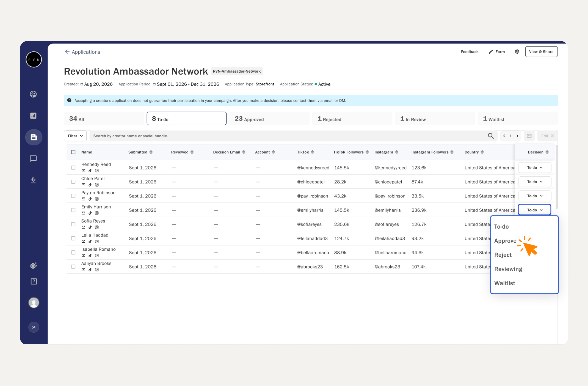
Task: Select Aaliyah Brooks's row checkbox
Action: click(73, 267)
